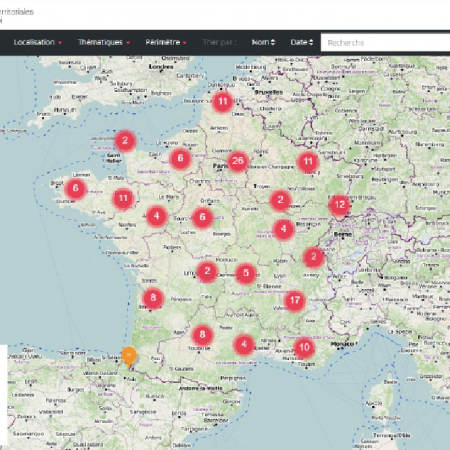This screenshot has width=450, height=450.
Task: Open cluster marker 8 above Toulouse
Action: click(x=202, y=334)
